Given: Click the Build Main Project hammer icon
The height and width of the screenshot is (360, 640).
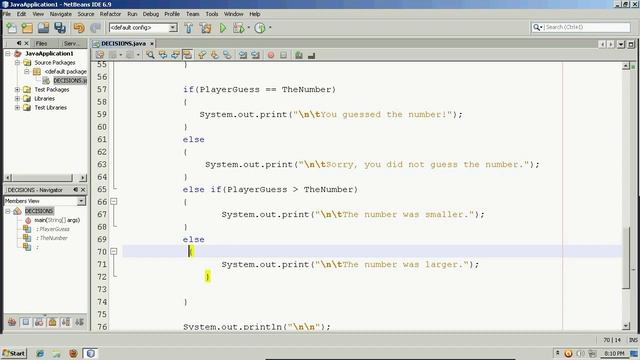Looking at the screenshot, I should [189, 28].
